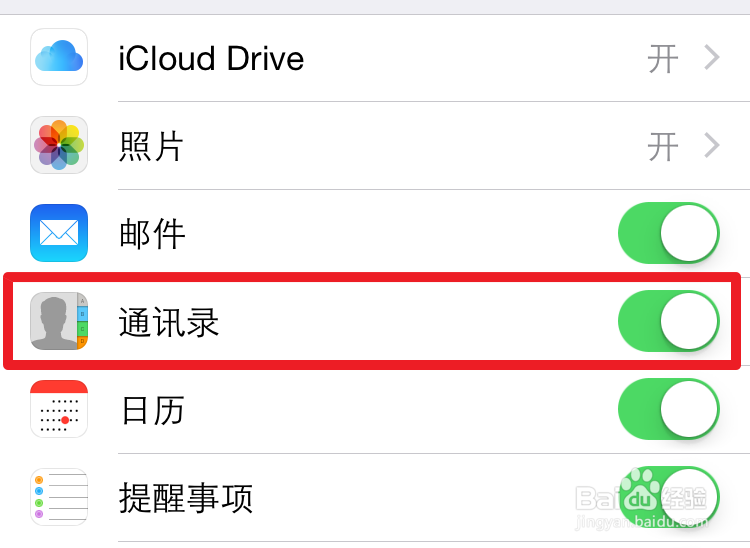Switch off the 日历 toggle
This screenshot has height=548, width=750.
point(669,409)
